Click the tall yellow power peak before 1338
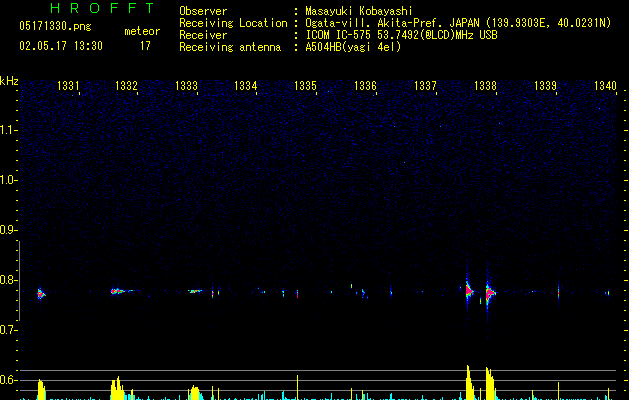 coord(469,382)
